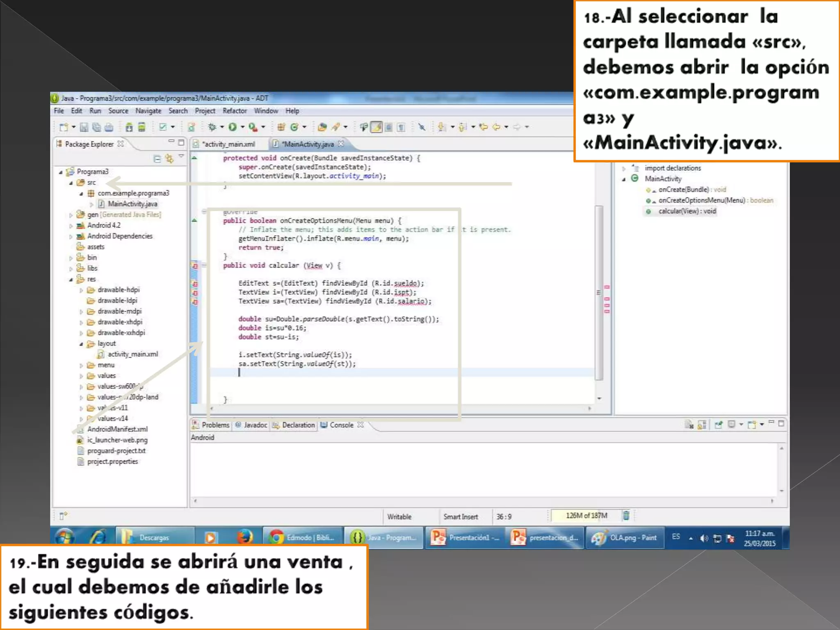Click the Debug bug icon

(212, 127)
